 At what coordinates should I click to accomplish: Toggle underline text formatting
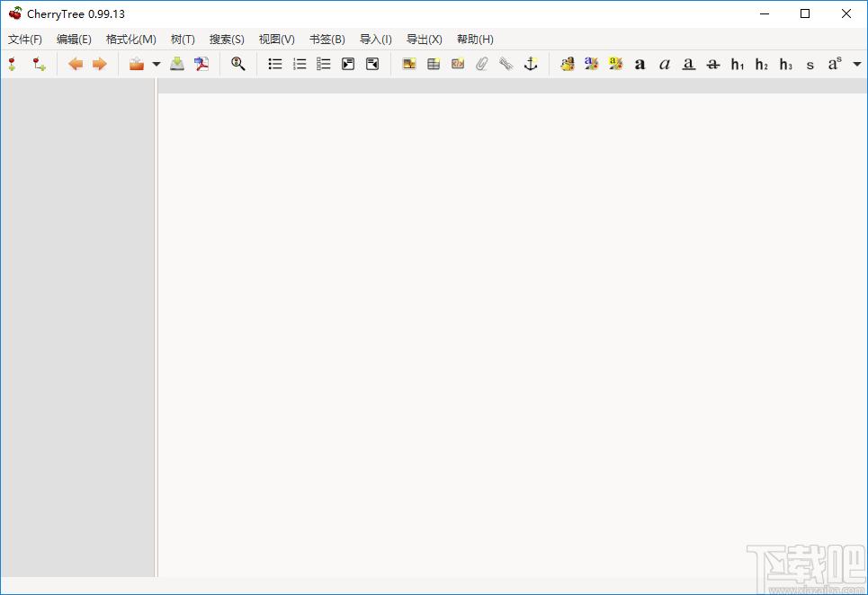tap(689, 64)
